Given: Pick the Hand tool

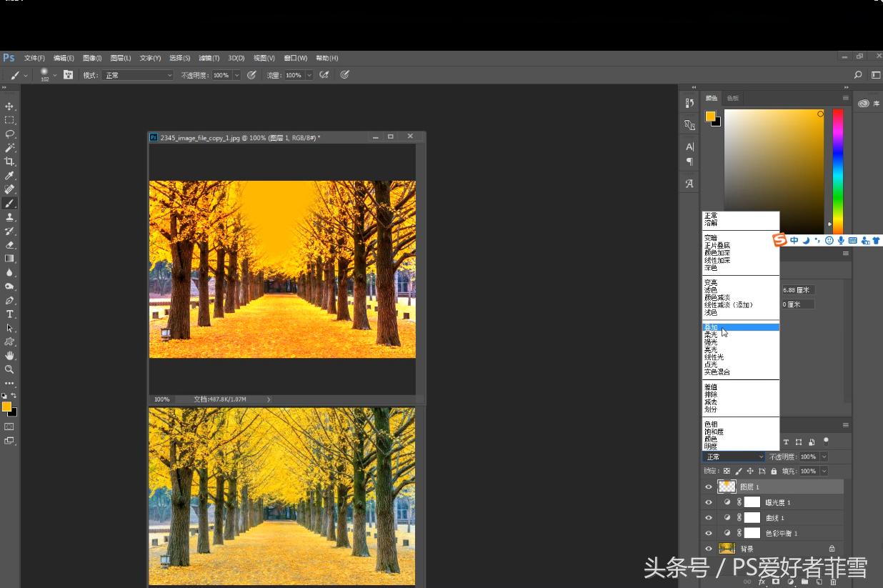Looking at the screenshot, I should click(x=9, y=356).
